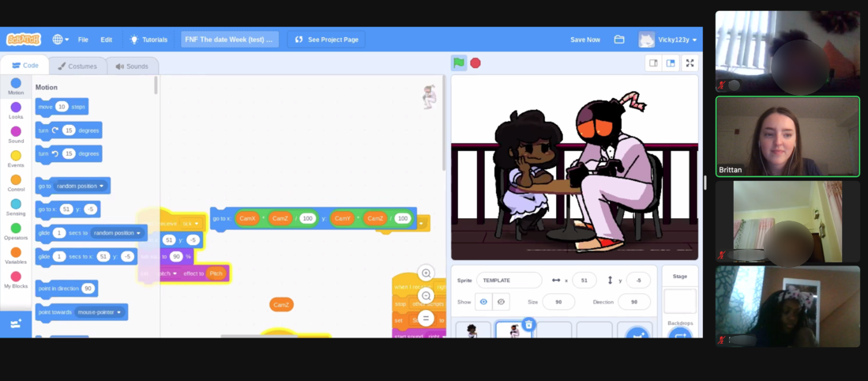Image resolution: width=868 pixels, height=381 pixels.
Task: Click the sprite Size field
Action: [558, 302]
